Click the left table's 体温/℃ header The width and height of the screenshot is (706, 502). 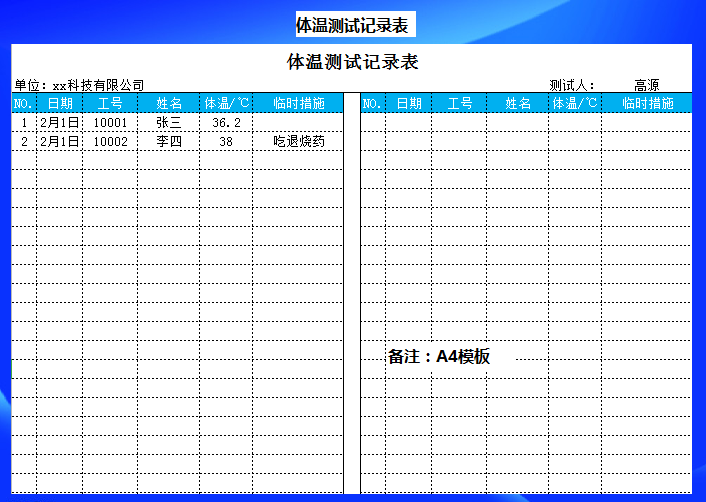coord(226,103)
